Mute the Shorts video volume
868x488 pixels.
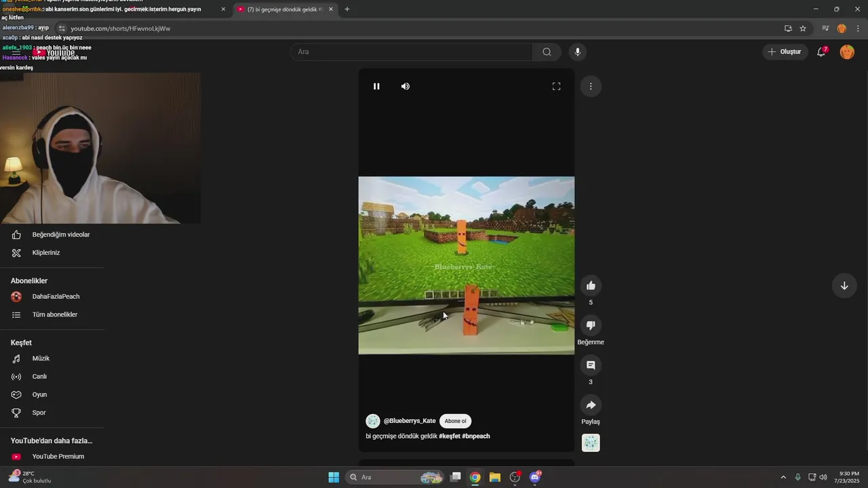[406, 86]
